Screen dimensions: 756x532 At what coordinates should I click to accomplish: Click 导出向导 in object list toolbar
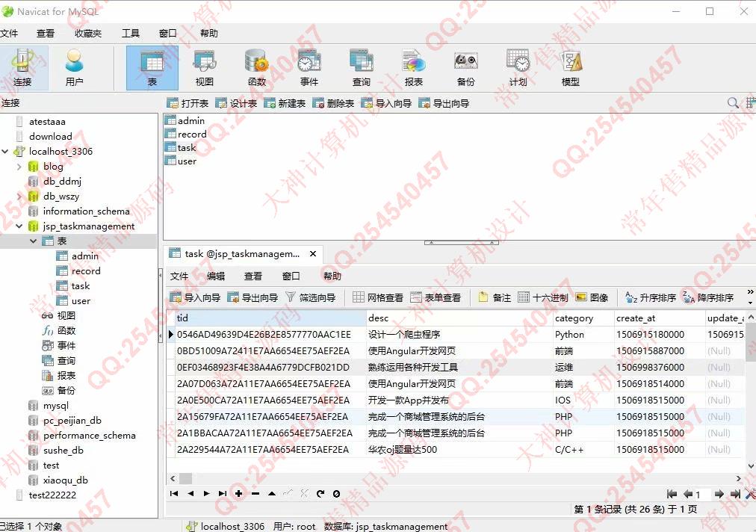444,103
